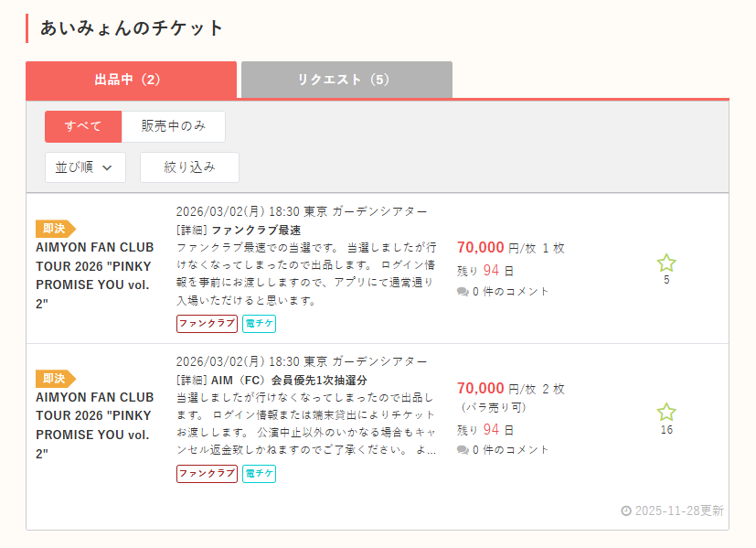Viewport: 756px width, 548px height.
Task: Favorite the 会員優先1次抽選分 listing star
Action: (666, 413)
